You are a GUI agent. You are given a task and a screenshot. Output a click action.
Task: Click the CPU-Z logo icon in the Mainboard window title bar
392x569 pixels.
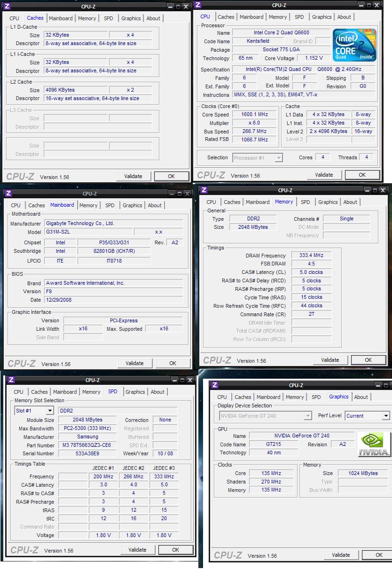8,193
